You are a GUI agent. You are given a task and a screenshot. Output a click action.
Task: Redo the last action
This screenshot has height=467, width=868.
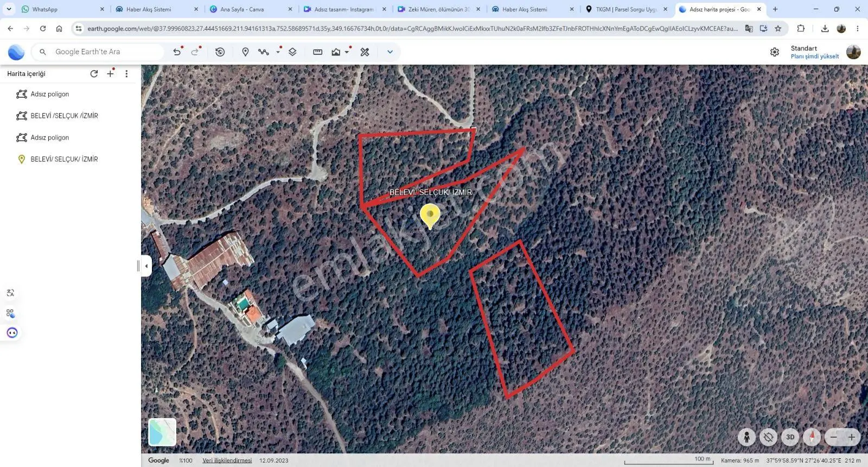tap(195, 52)
